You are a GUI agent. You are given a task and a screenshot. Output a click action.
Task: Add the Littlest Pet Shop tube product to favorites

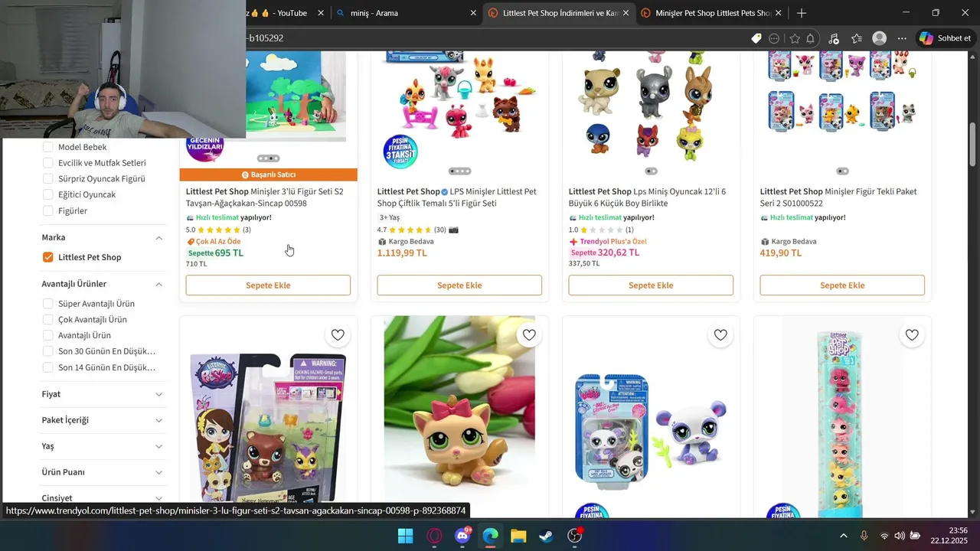click(912, 334)
